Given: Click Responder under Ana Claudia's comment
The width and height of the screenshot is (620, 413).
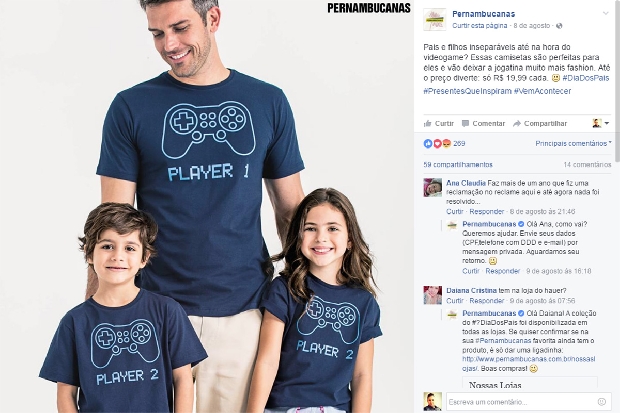Looking at the screenshot, I should click(486, 212).
